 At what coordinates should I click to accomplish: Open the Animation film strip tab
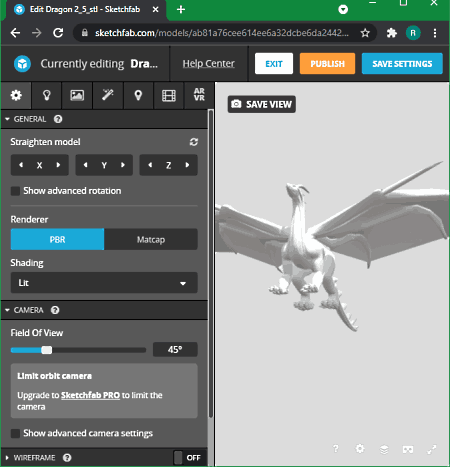(x=169, y=96)
